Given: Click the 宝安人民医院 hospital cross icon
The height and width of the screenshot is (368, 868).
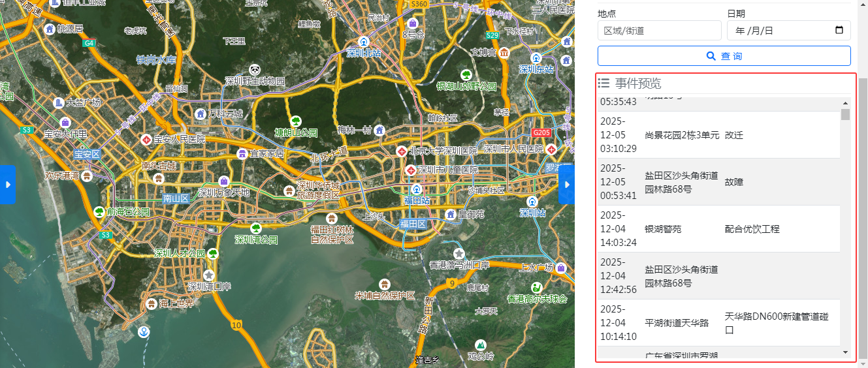Looking at the screenshot, I should pos(147,139).
